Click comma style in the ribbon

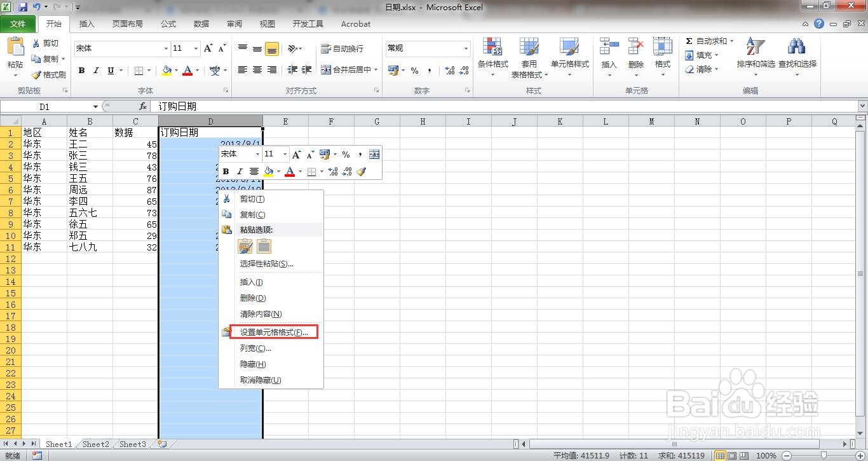point(430,71)
